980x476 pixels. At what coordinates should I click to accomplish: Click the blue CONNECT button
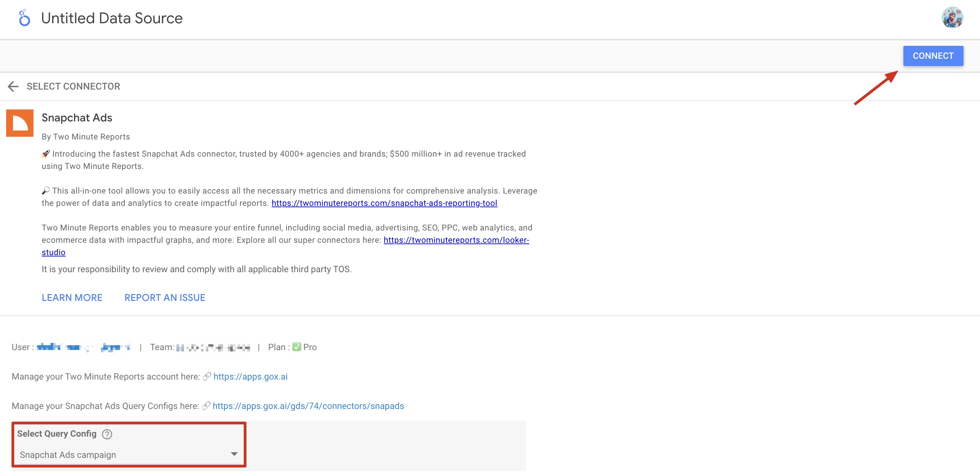point(933,56)
